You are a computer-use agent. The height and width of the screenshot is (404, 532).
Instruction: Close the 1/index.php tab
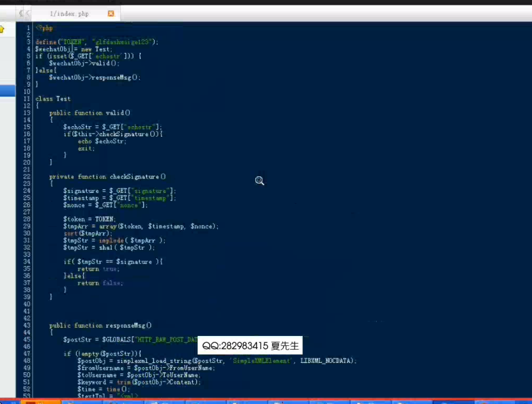coord(111,13)
